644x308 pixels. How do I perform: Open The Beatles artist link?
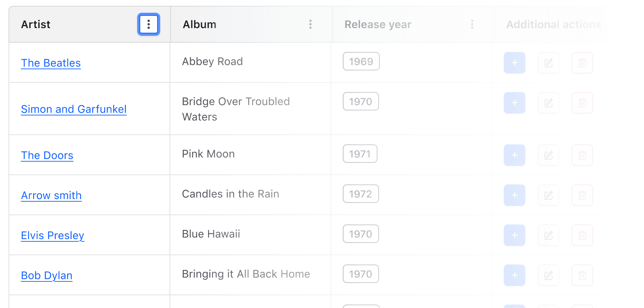51,63
